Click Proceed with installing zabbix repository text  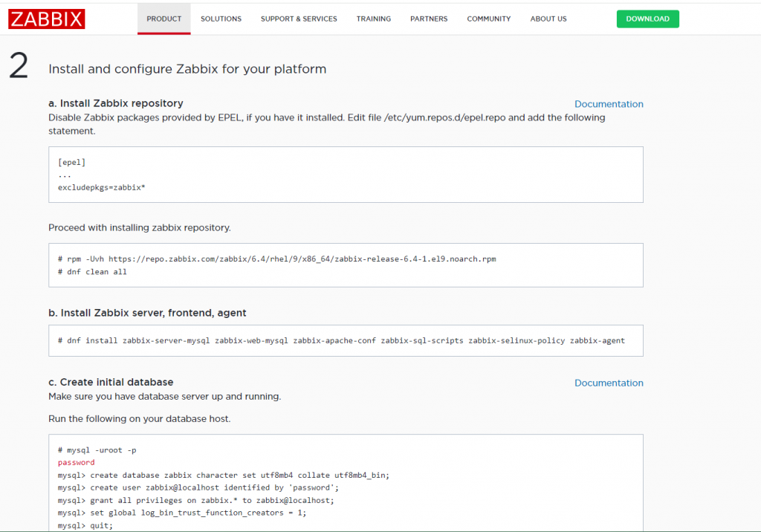(139, 227)
